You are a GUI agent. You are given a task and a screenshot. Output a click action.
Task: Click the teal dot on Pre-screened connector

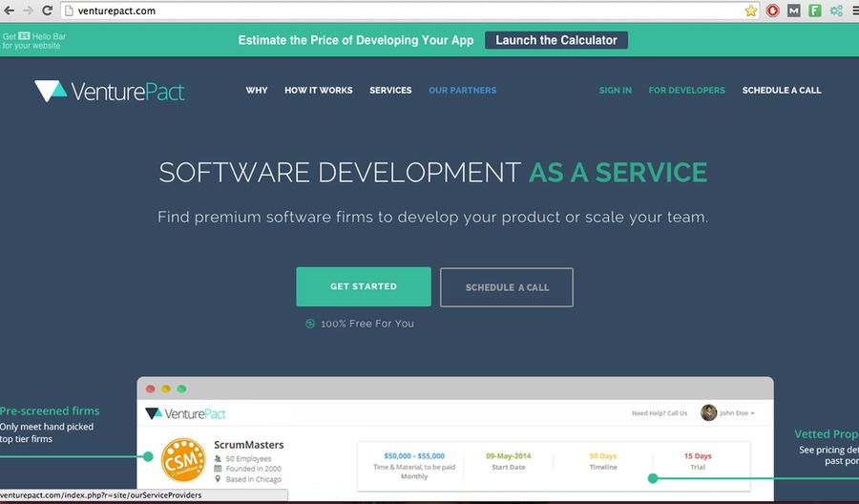pos(148,456)
